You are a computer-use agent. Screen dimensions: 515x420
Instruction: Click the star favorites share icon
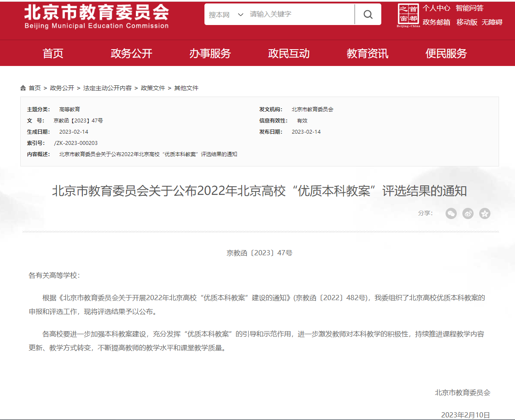485,213
